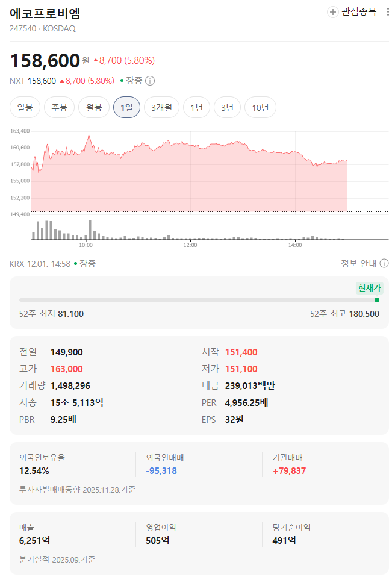Click the intraday price chart peak near 10:00
Screen dimensions: 392x577
[x=89, y=136]
